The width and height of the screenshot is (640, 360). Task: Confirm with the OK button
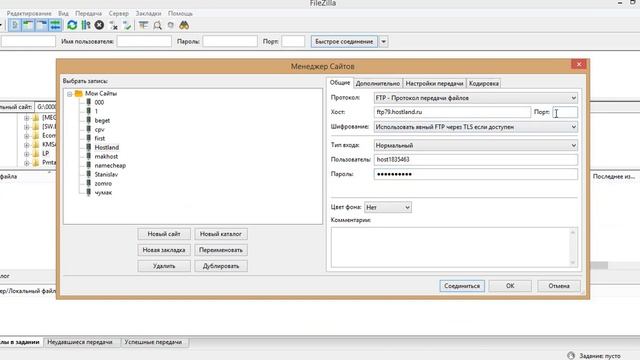coord(510,286)
